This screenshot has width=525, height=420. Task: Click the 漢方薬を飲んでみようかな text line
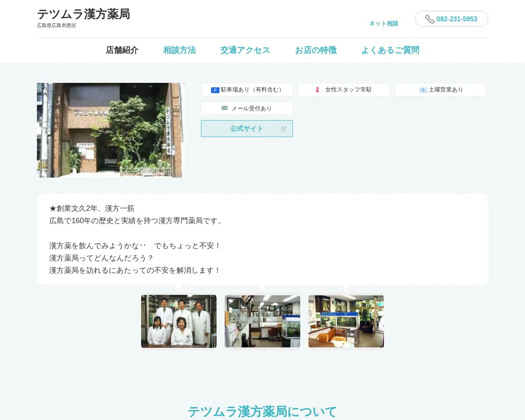(x=135, y=246)
